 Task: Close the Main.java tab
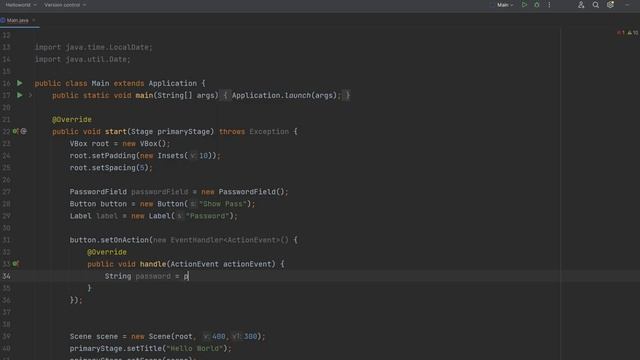coord(34,20)
